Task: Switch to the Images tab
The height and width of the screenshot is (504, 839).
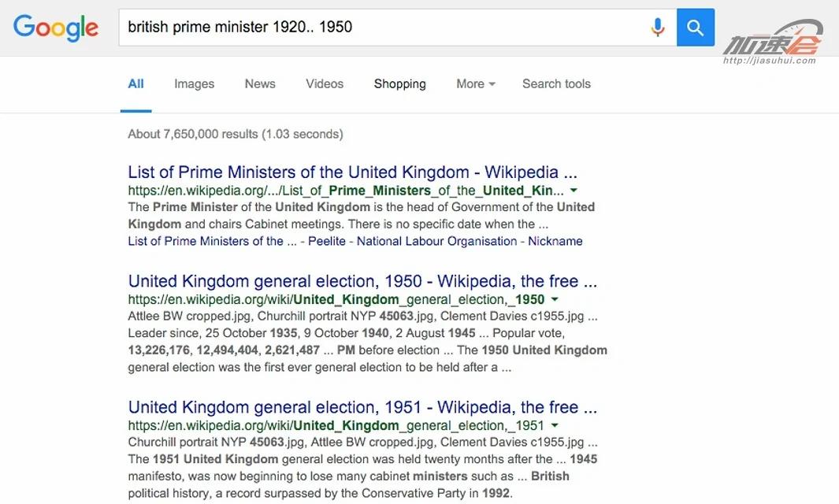Action: click(194, 83)
